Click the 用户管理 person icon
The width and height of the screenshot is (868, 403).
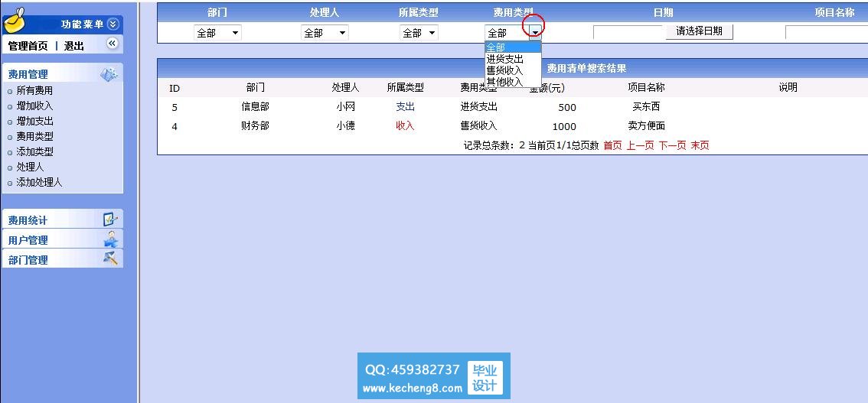pyautogui.click(x=111, y=239)
